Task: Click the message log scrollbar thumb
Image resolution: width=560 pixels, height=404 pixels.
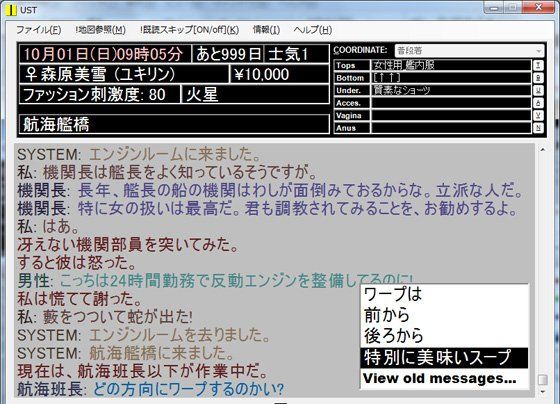Action: [543, 380]
